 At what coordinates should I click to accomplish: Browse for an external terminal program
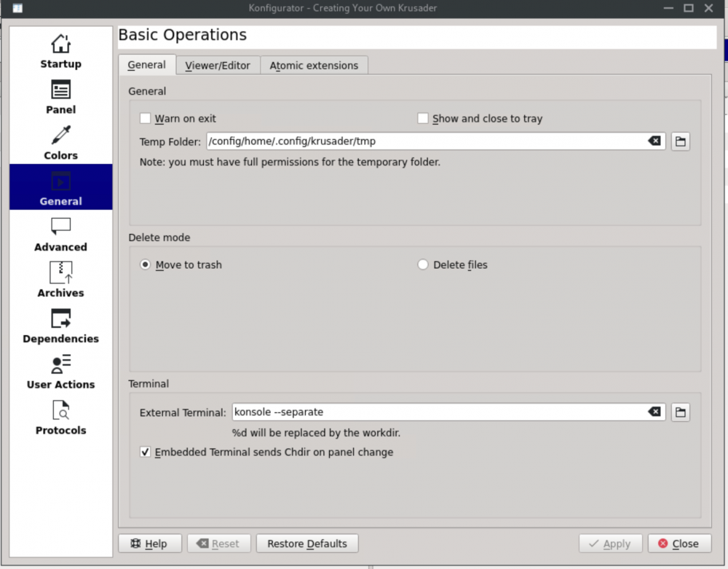click(680, 412)
